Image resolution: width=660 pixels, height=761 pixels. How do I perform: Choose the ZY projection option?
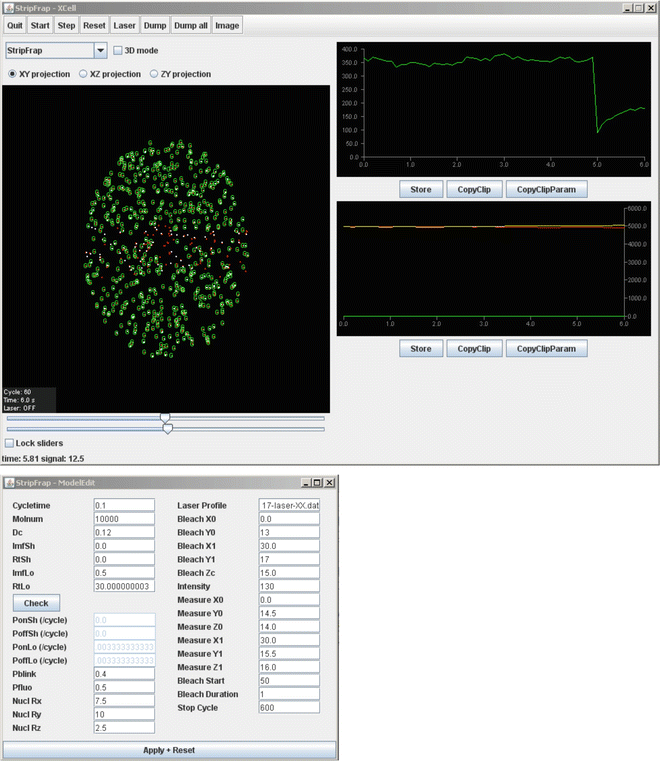click(x=154, y=74)
